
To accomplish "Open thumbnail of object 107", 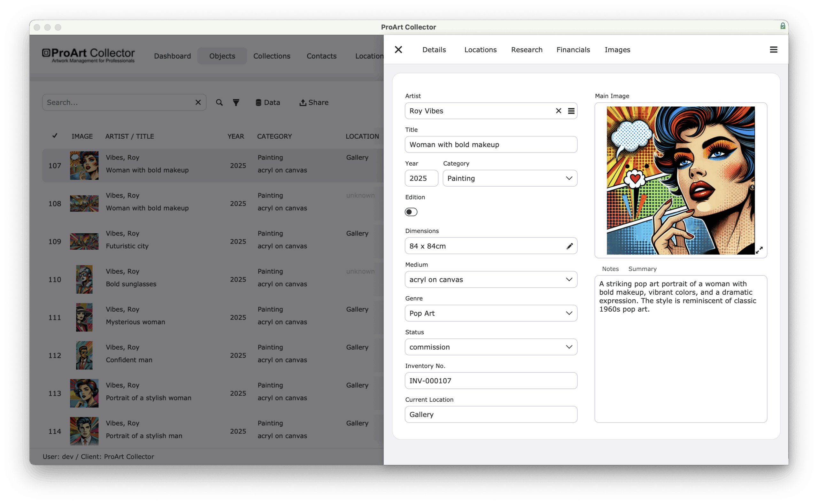I will (x=84, y=166).
